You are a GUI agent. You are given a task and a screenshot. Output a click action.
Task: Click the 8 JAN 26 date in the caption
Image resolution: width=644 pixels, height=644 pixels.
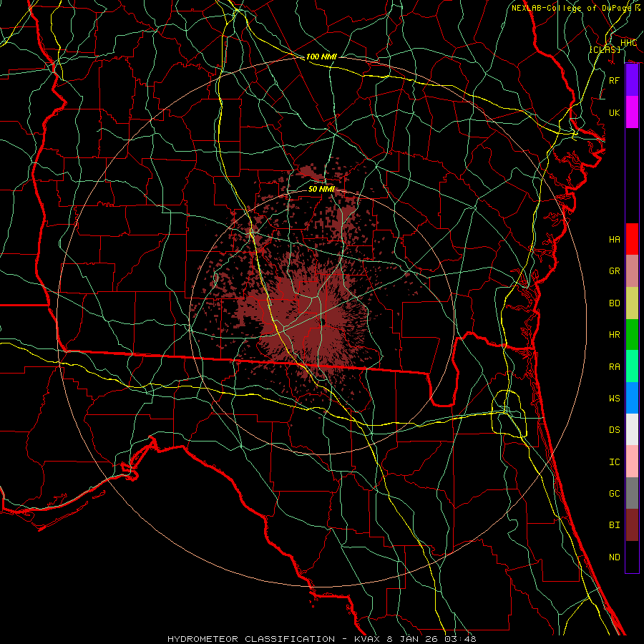tap(414, 639)
